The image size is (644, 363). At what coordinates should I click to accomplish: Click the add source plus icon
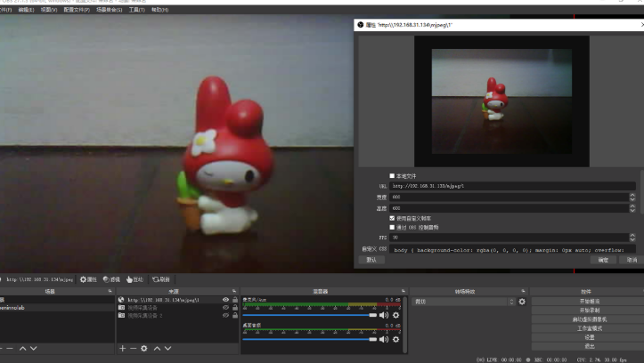click(122, 348)
